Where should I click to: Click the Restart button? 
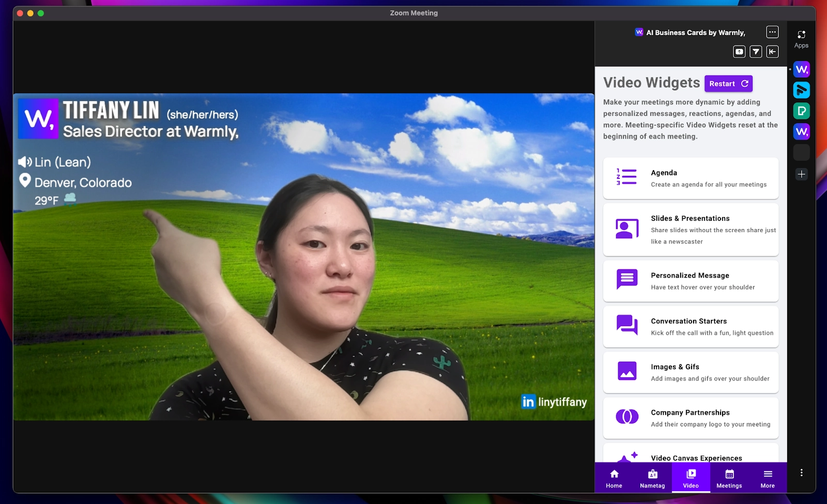(728, 83)
